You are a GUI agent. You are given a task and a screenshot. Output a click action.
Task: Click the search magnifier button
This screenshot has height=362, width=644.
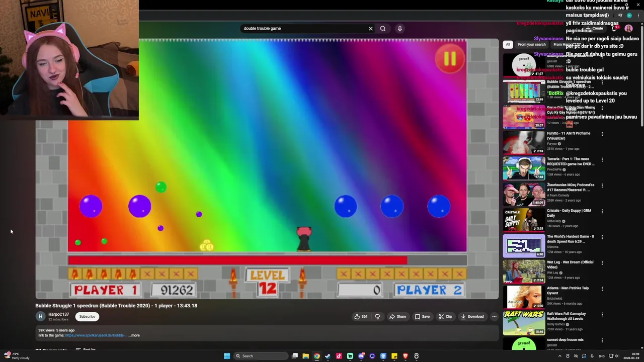tap(383, 29)
